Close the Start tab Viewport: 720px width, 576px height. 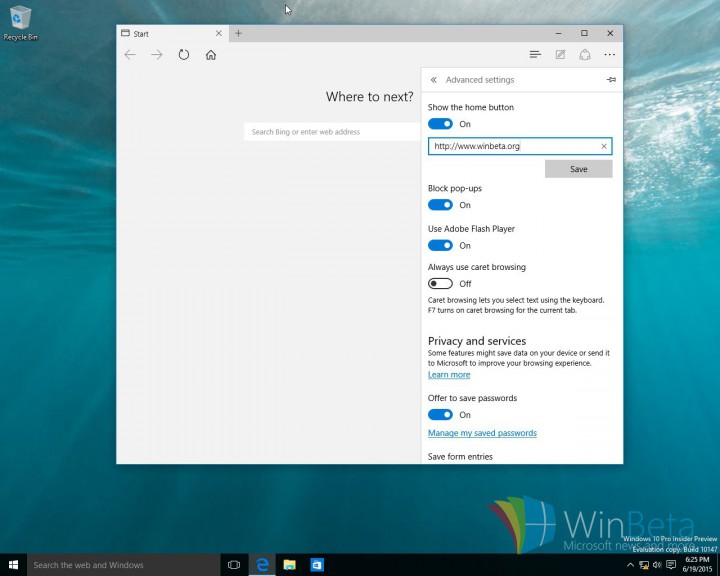coord(219,33)
